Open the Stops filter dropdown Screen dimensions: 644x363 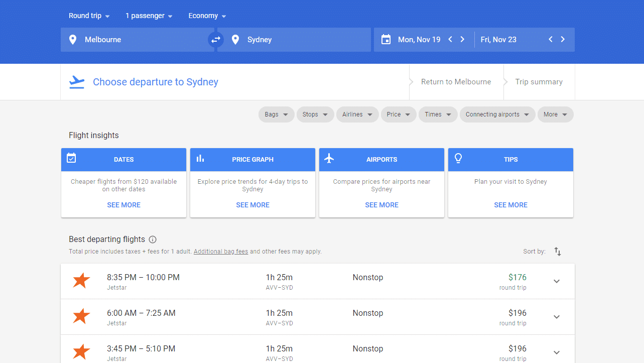tap(315, 114)
